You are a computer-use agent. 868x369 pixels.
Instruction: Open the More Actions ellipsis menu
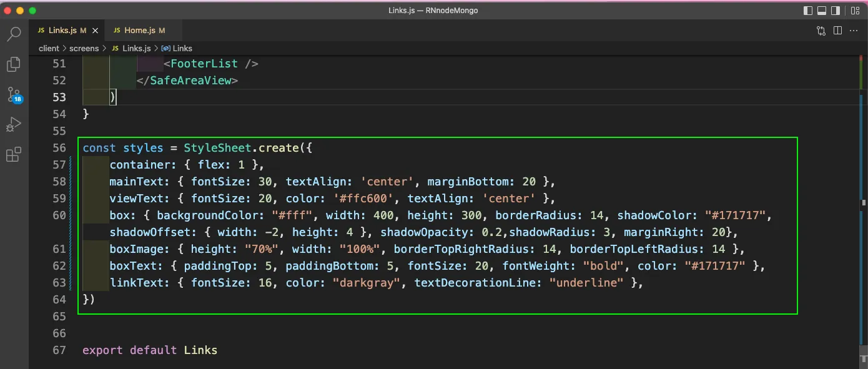tap(854, 30)
